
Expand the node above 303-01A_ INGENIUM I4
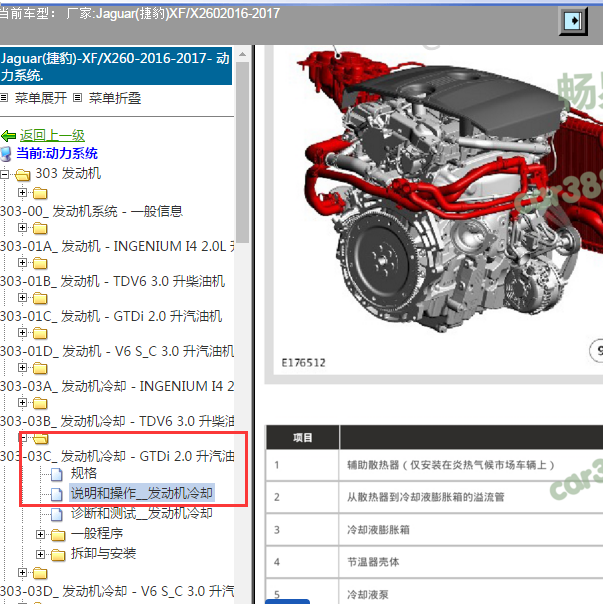[x=22, y=228]
